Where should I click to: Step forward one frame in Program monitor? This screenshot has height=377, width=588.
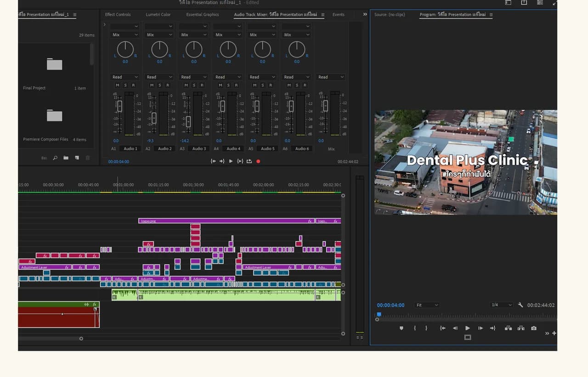(x=481, y=328)
